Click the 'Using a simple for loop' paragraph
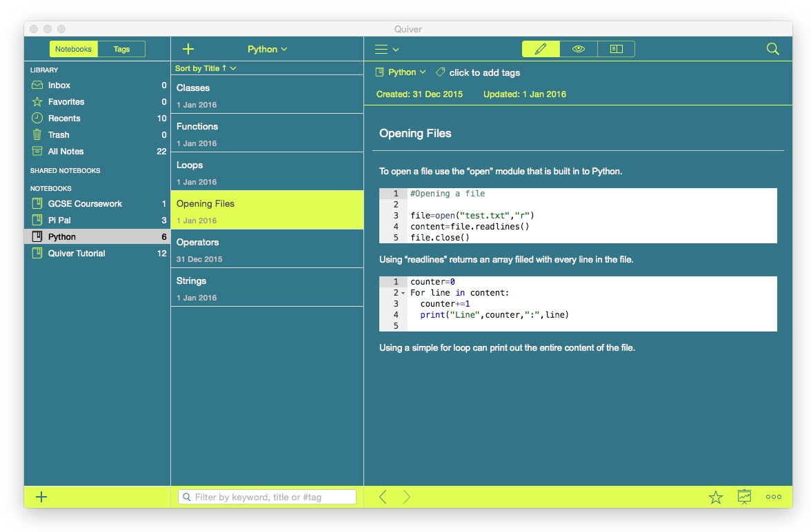The image size is (811, 532). click(507, 348)
